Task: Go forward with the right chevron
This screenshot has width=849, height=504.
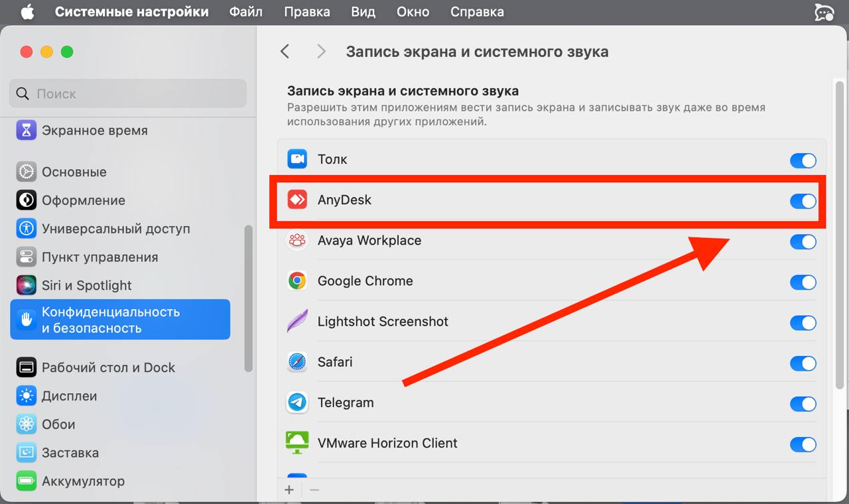Action: click(321, 51)
